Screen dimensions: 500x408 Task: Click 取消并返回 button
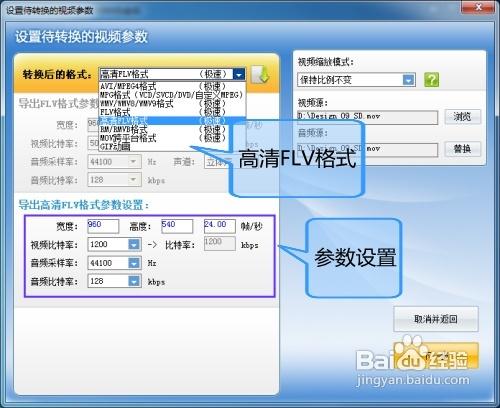point(436,319)
